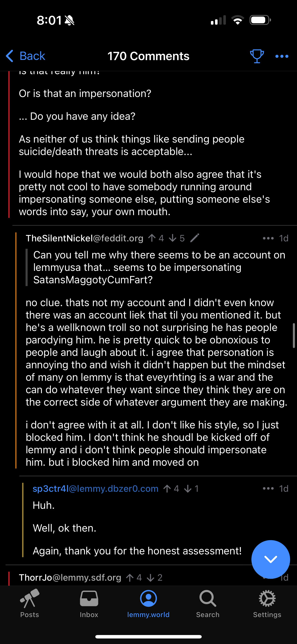Open the Settings gear tab

click(x=267, y=603)
